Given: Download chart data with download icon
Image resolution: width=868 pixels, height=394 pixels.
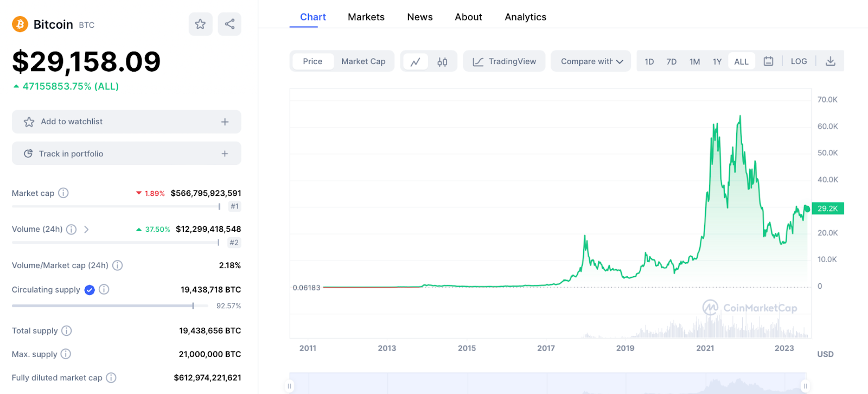Looking at the screenshot, I should [830, 61].
